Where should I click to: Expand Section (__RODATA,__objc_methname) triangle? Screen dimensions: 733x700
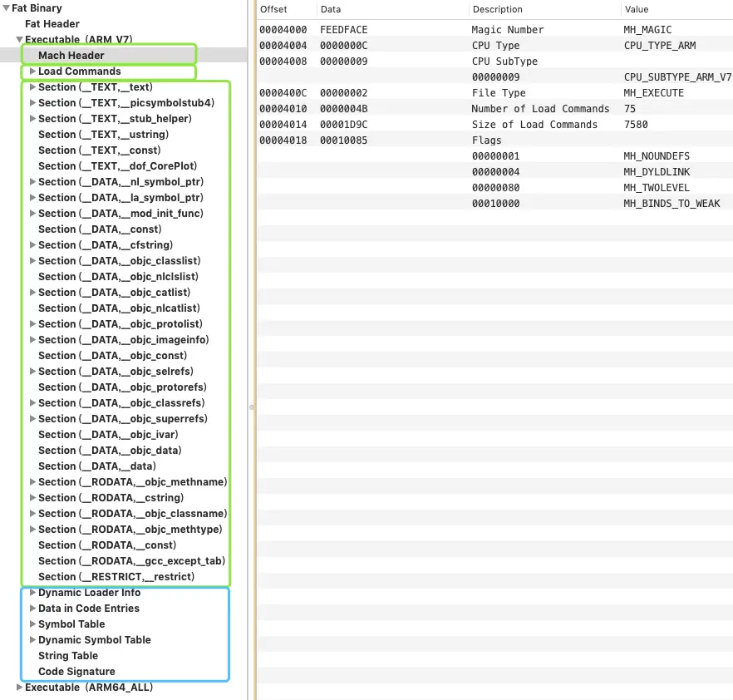[32, 482]
